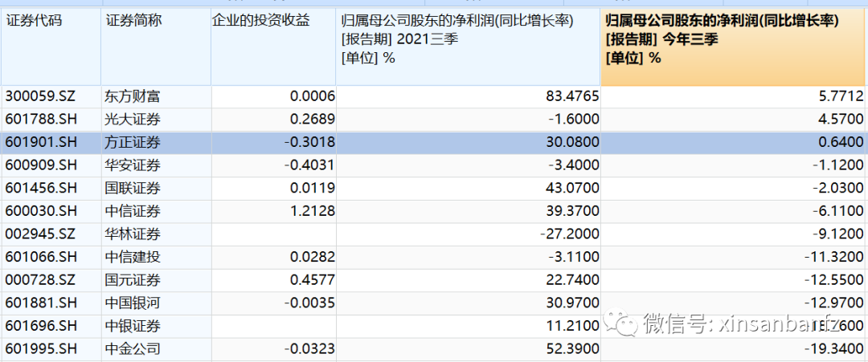Select stock code 300059.SZ

[40, 96]
